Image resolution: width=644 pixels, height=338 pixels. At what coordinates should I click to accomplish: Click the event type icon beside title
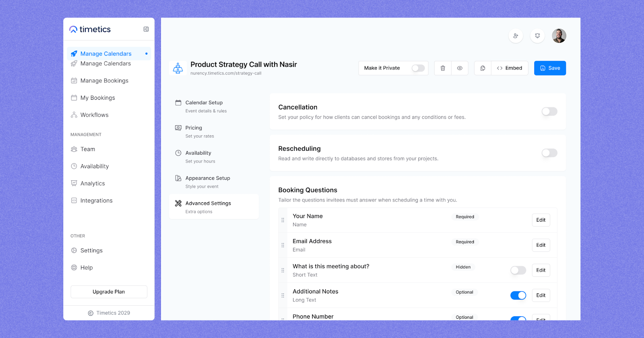178,68
